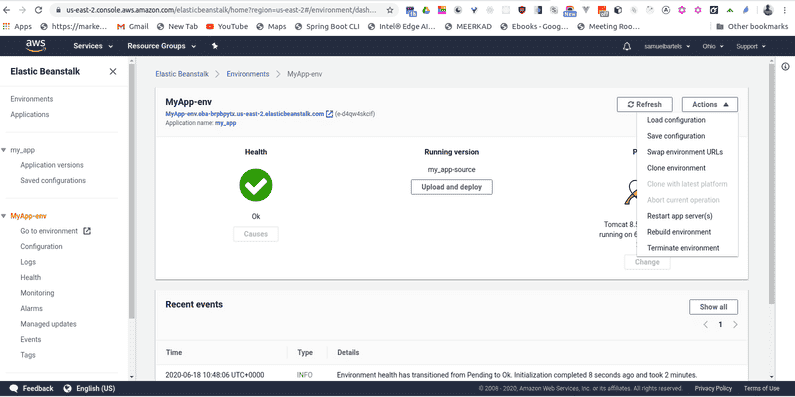Open the samuelbartels account dropdown

667,47
